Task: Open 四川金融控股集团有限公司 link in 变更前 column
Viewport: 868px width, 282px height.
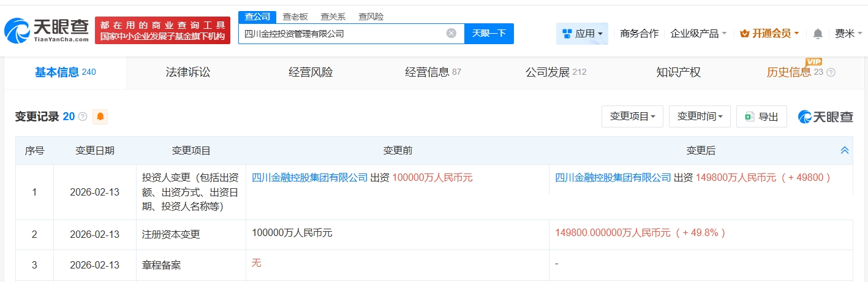Action: [x=310, y=178]
